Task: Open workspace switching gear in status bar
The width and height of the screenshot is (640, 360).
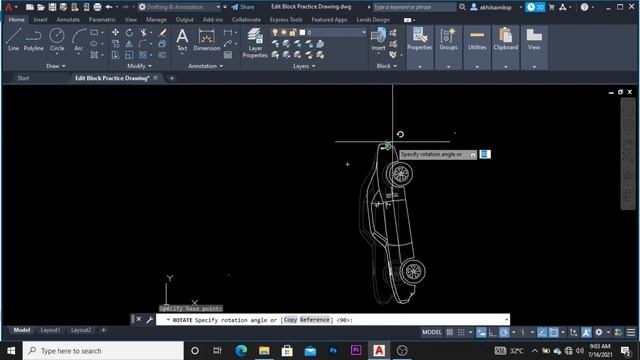Action: point(599,333)
